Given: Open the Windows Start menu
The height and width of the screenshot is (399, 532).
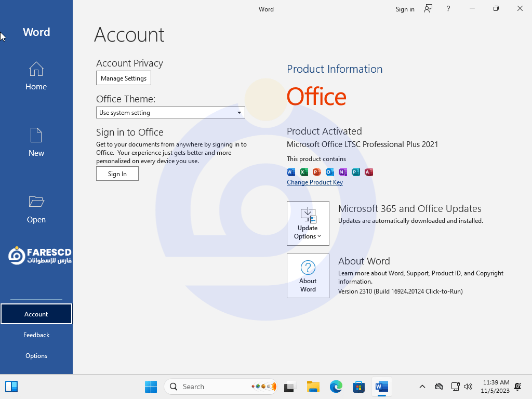Looking at the screenshot, I should pyautogui.click(x=151, y=387).
